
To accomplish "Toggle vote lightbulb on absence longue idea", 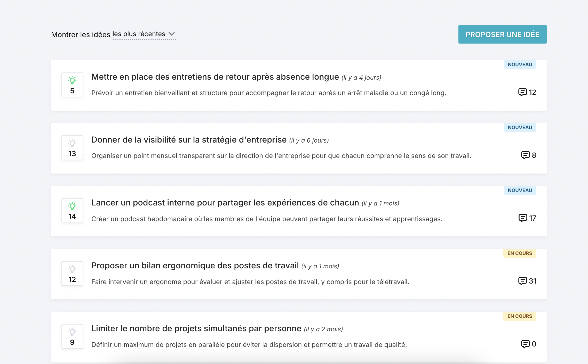I will [72, 80].
